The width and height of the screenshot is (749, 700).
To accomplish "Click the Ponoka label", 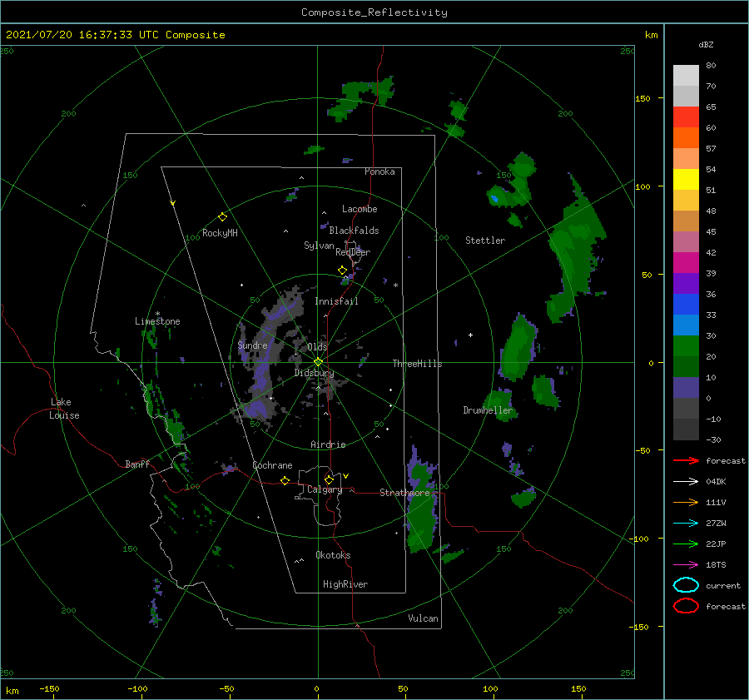I will (379, 171).
